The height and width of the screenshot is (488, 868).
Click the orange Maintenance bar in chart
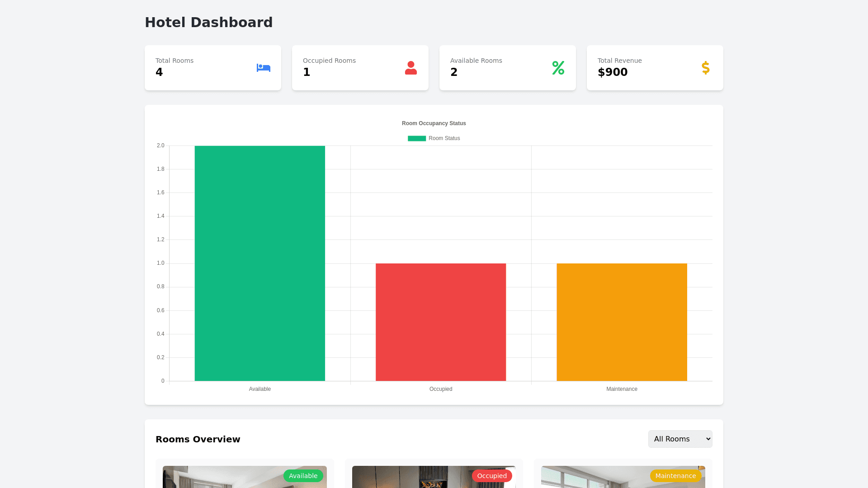[x=622, y=322]
